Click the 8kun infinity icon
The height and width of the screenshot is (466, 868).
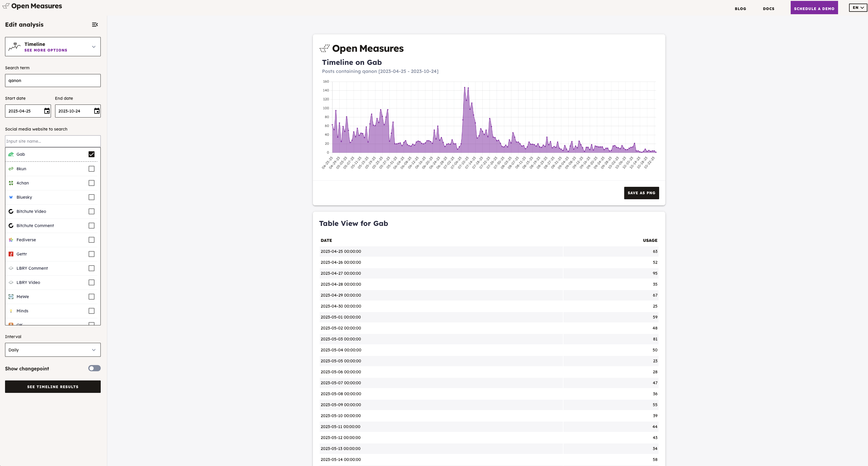click(11, 169)
